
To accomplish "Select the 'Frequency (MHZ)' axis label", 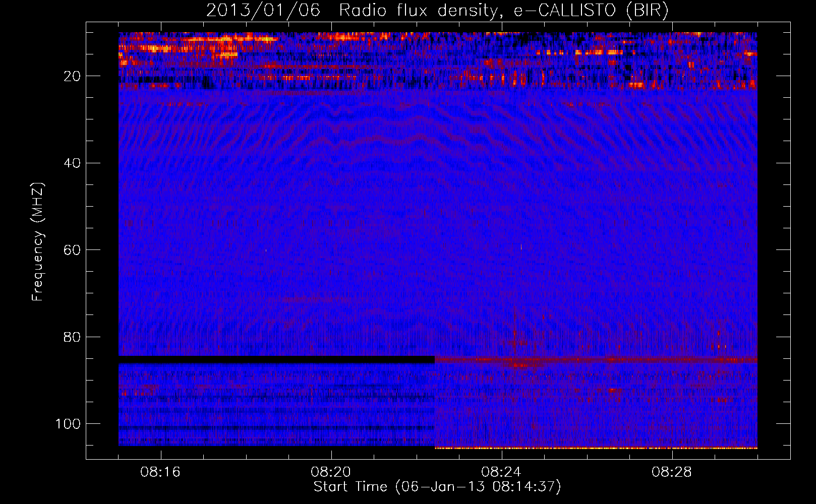I will [x=38, y=242].
